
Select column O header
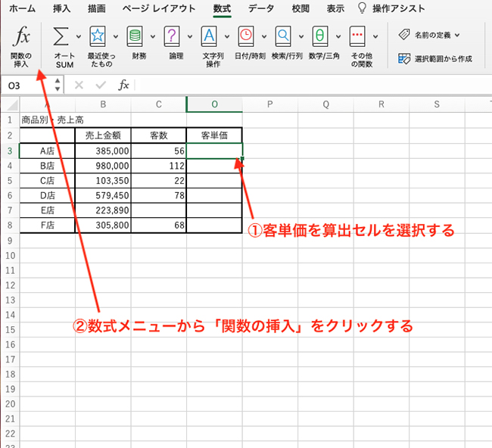click(215, 104)
